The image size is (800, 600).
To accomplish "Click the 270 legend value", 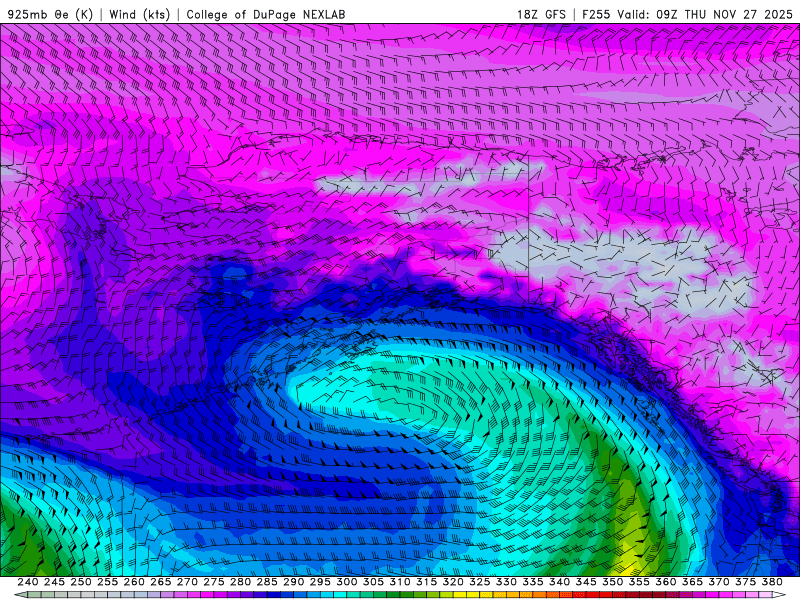I will pos(187,582).
